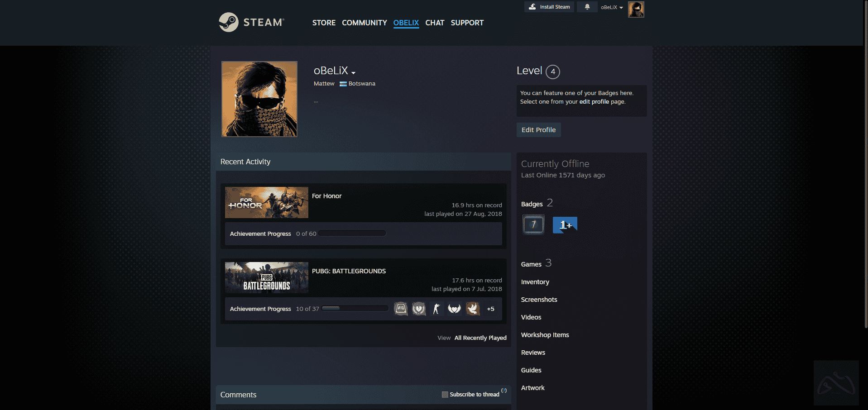This screenshot has width=868, height=410.
Task: Click the real name 'Mattew'
Action: (324, 84)
